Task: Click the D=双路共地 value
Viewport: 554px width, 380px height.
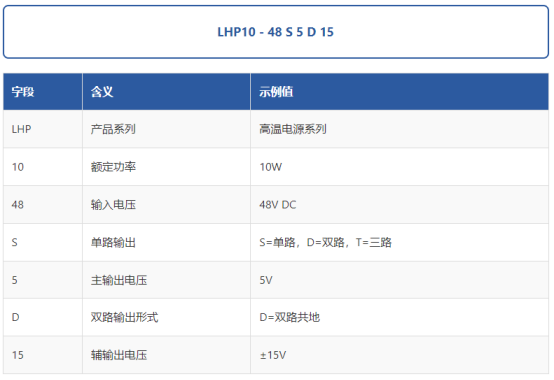Action: click(x=289, y=317)
